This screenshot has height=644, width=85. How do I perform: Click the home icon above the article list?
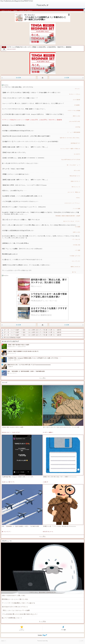43,78
